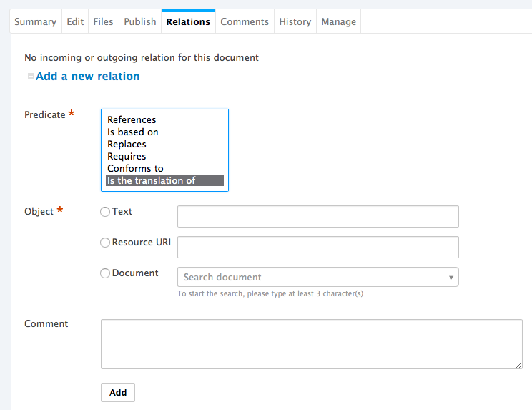The image size is (532, 410).
Task: Select the Requires predicate option
Action: point(165,157)
